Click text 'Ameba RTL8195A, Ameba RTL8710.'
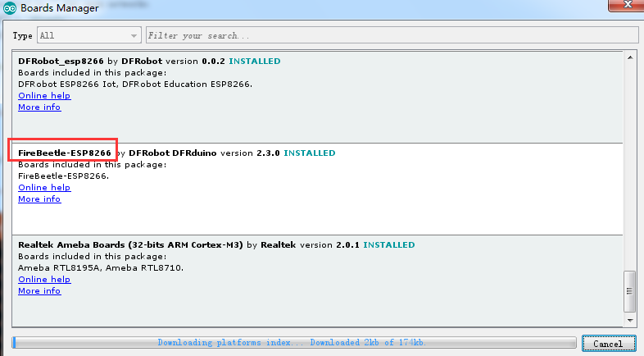The image size is (644, 356). coord(101,268)
